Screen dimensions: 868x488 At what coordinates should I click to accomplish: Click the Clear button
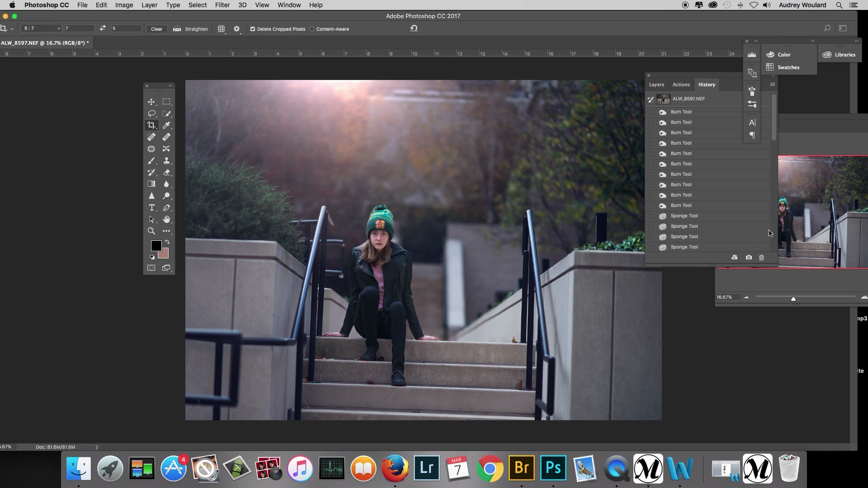tap(157, 29)
